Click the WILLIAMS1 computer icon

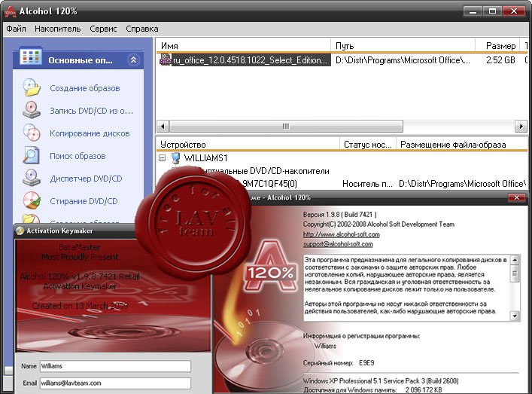(175, 158)
